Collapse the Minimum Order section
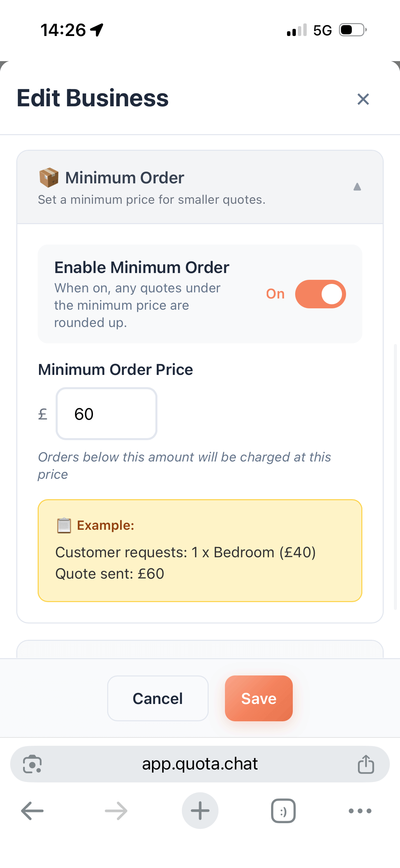This screenshot has width=400, height=868. point(357,187)
